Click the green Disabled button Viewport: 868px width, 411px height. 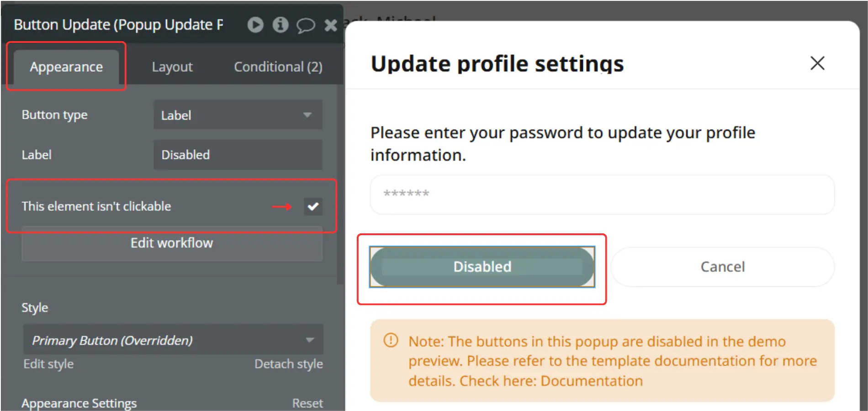click(482, 267)
